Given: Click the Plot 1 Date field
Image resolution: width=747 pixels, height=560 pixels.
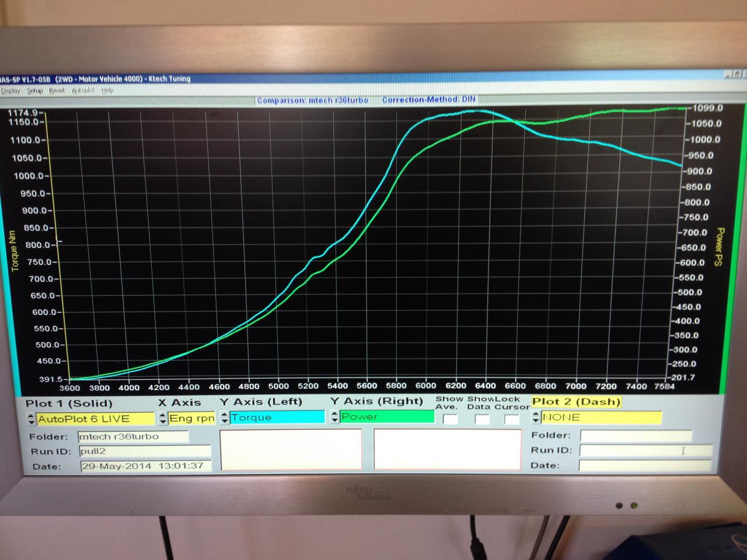Looking at the screenshot, I should [145, 466].
